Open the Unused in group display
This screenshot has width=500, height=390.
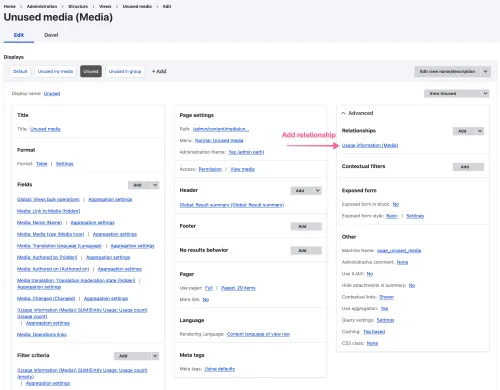pos(125,71)
